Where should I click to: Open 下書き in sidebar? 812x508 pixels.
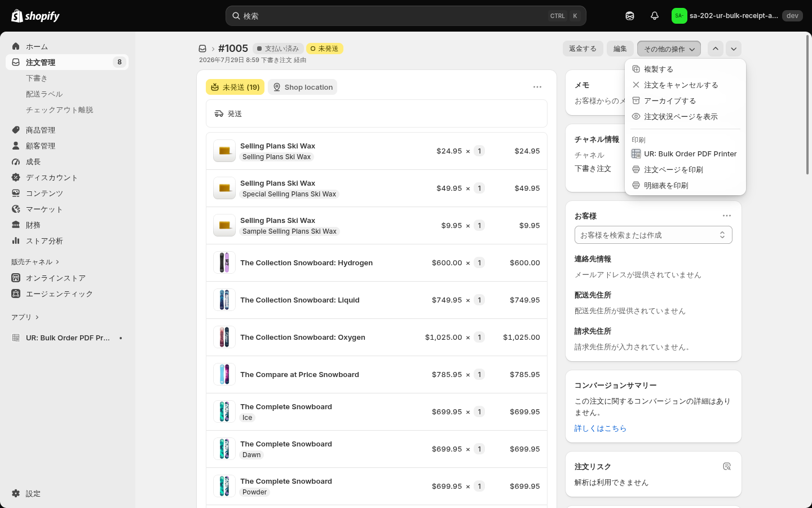coord(37,78)
